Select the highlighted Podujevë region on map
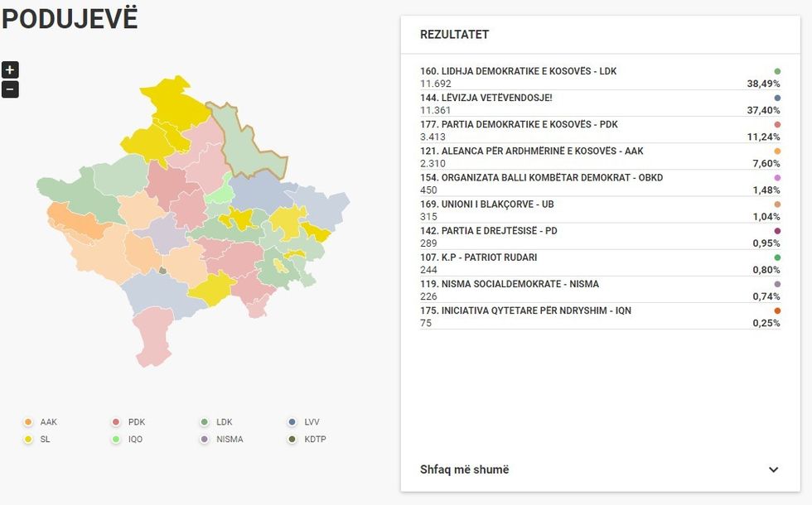The height and width of the screenshot is (505, 812). pos(247,141)
